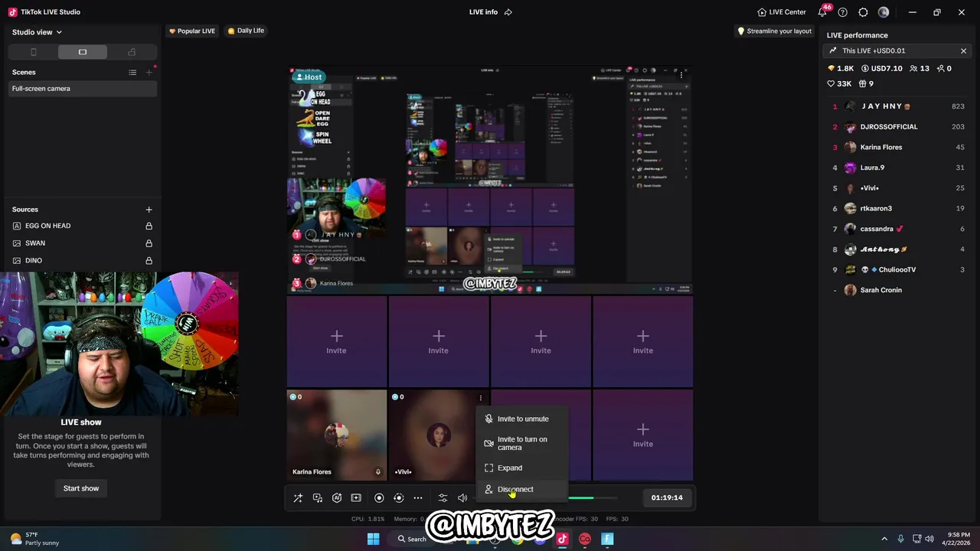Click the share arrow next to LIVE info
The height and width of the screenshot is (551, 980).
pyautogui.click(x=508, y=12)
